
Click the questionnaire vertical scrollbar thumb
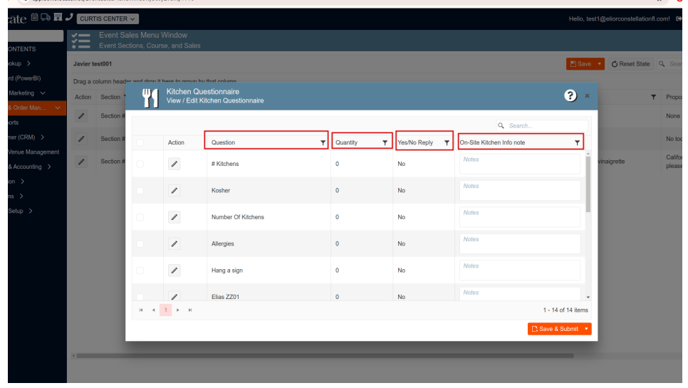[588, 184]
